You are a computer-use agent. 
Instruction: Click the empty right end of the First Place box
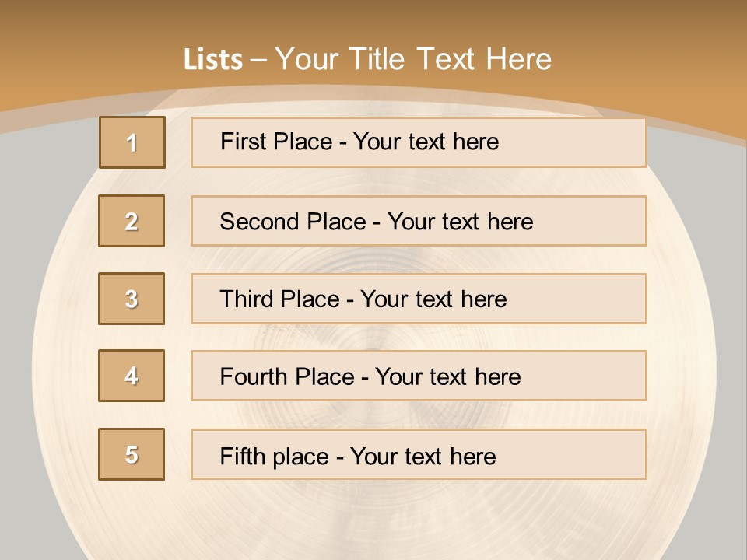[x=591, y=142]
